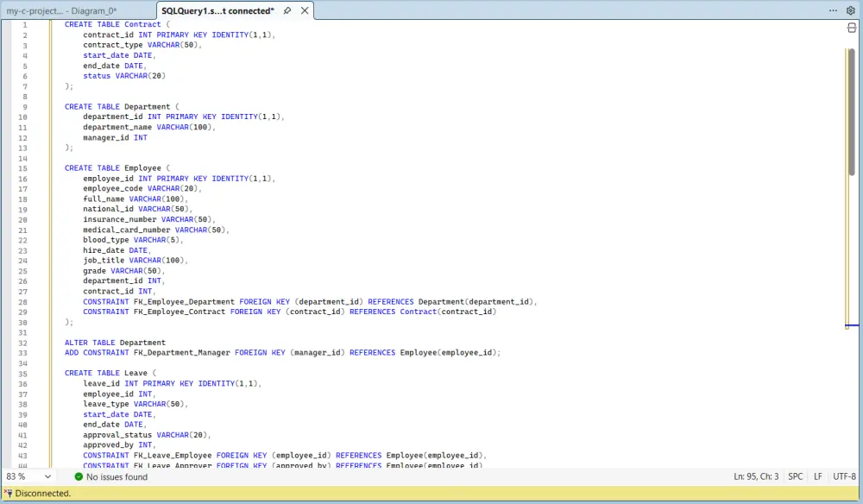This screenshot has height=504, width=863.
Task: Click line number 1 in gutter
Action: [25, 25]
